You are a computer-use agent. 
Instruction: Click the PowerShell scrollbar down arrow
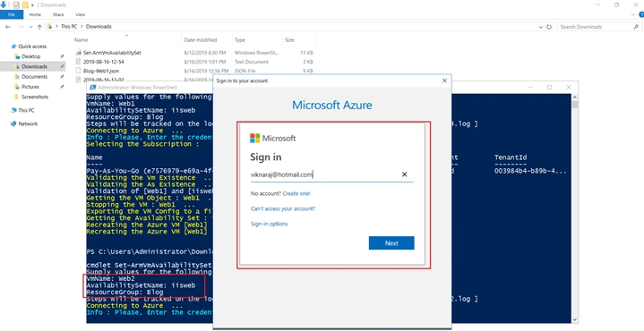click(575, 319)
